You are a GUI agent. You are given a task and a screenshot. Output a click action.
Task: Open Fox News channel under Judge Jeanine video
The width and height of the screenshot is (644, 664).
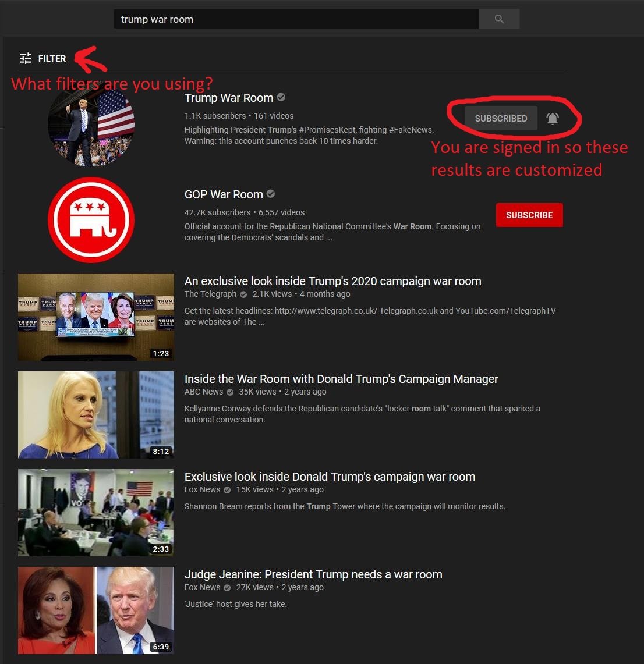point(202,587)
